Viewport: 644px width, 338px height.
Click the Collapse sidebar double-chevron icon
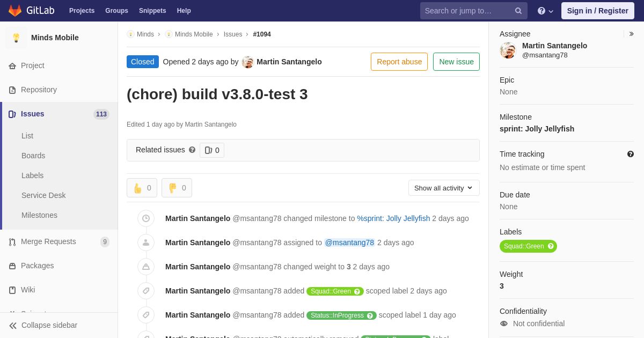[x=13, y=326]
